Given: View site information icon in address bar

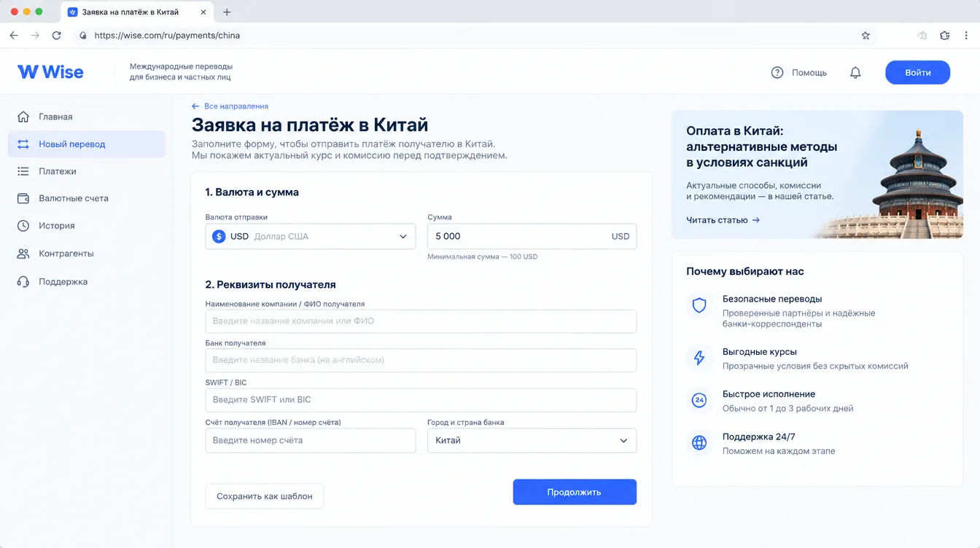Looking at the screenshot, I should point(83,35).
